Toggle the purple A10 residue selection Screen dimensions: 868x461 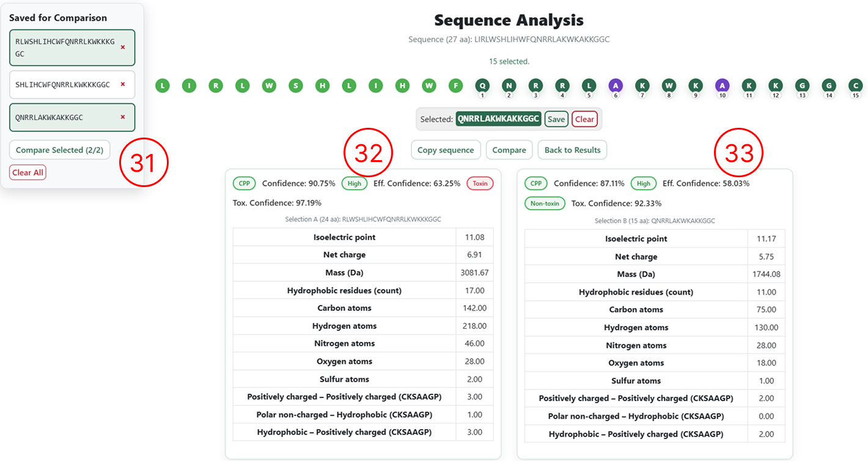pos(722,86)
